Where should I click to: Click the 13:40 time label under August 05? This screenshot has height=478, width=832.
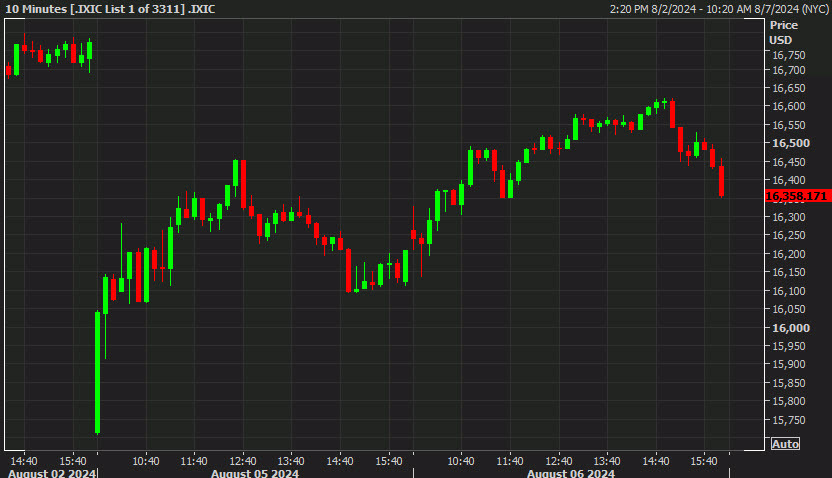[x=291, y=461]
